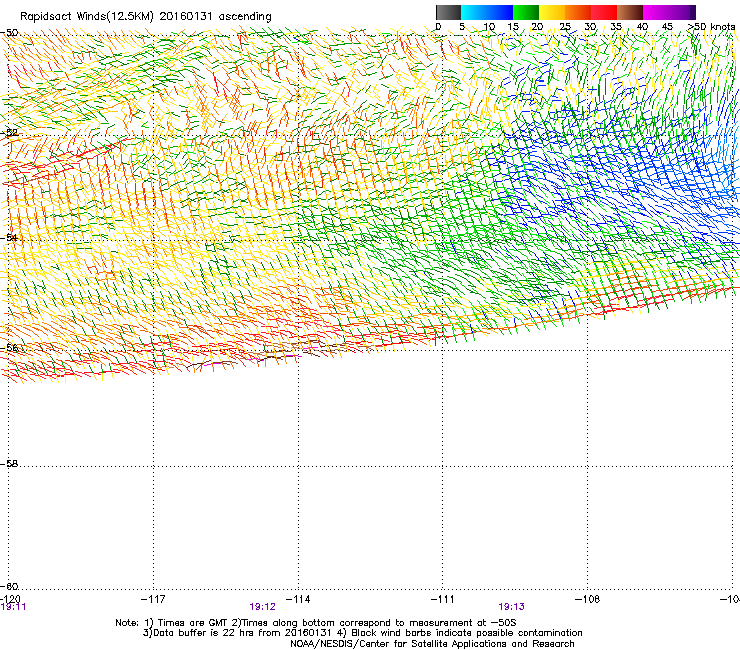Click the green 15-20 knots legend swatch
Viewport: 740px width, 650px height.
pos(526,12)
